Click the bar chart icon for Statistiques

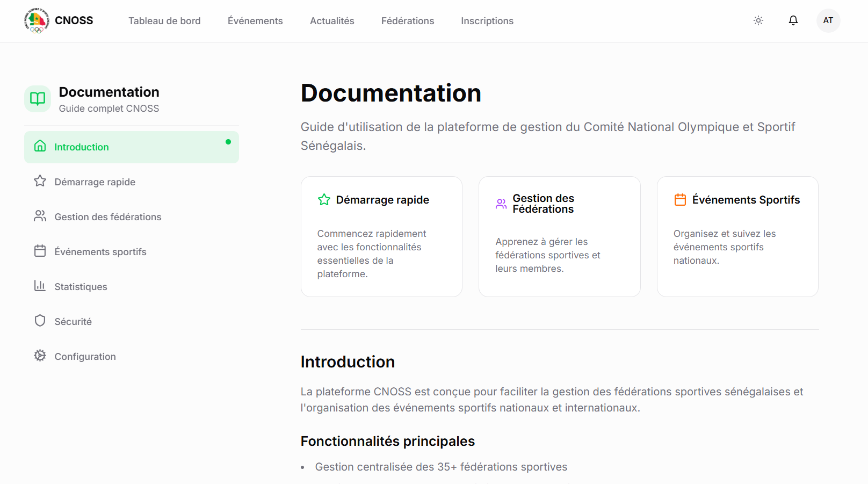[40, 286]
